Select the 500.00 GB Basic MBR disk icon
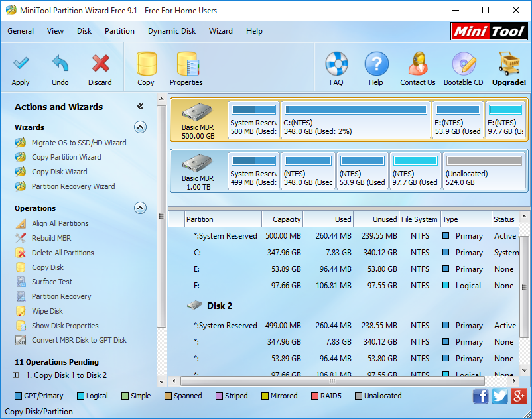 [198, 113]
